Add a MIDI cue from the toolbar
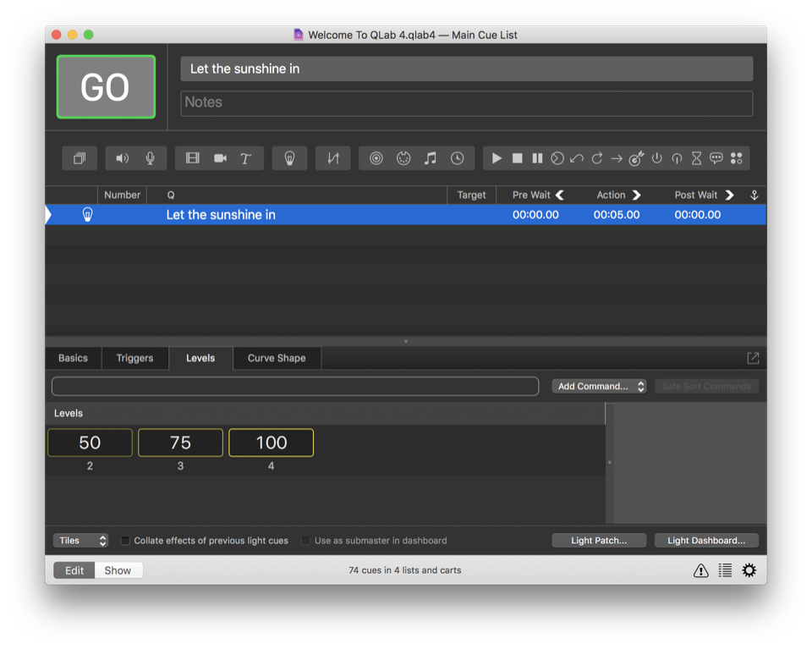 [403, 158]
